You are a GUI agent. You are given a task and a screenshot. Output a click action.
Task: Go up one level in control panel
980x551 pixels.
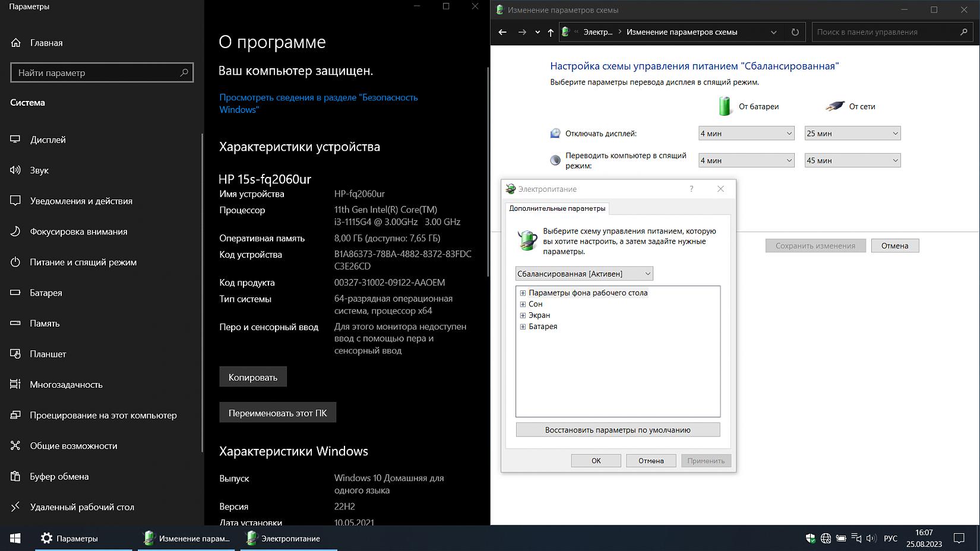[x=551, y=32]
